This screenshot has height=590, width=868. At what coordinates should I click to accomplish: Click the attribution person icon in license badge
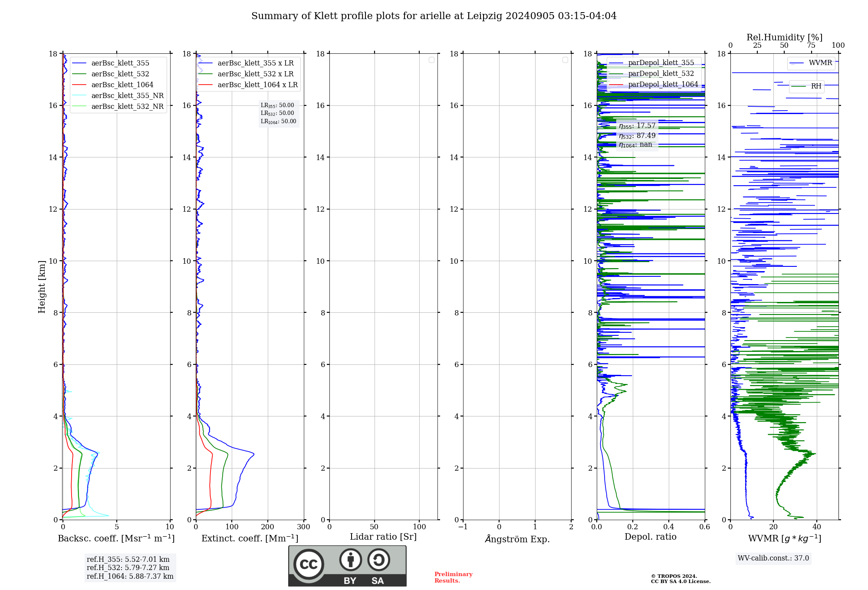pos(351,560)
